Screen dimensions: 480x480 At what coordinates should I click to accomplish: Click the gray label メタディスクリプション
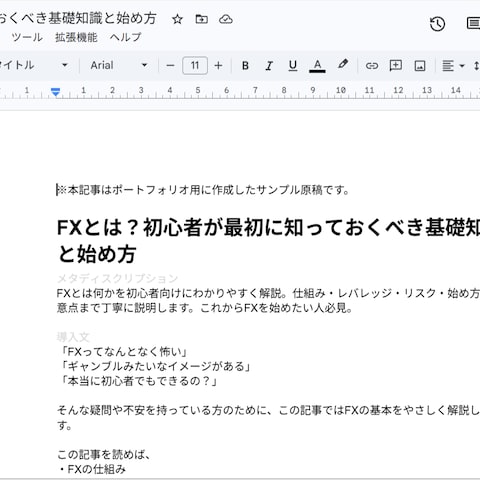(117, 278)
